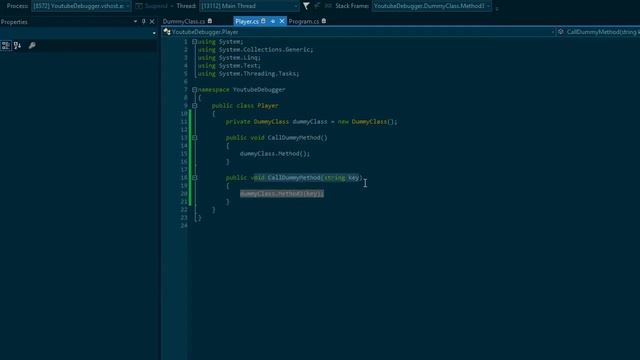Click the highlighted 'dummyClass.Method1(key);' line
Screen dimensions: 640x360
[282, 193]
